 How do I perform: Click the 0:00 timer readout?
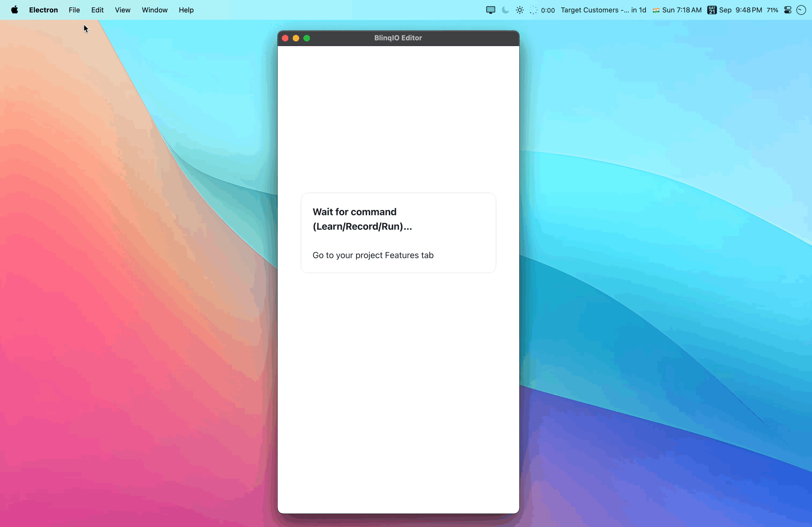pos(548,10)
